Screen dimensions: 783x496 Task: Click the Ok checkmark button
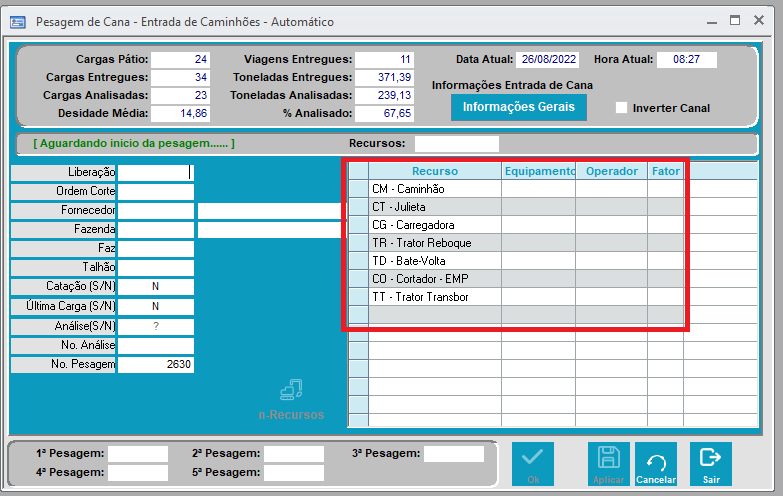coord(533,464)
